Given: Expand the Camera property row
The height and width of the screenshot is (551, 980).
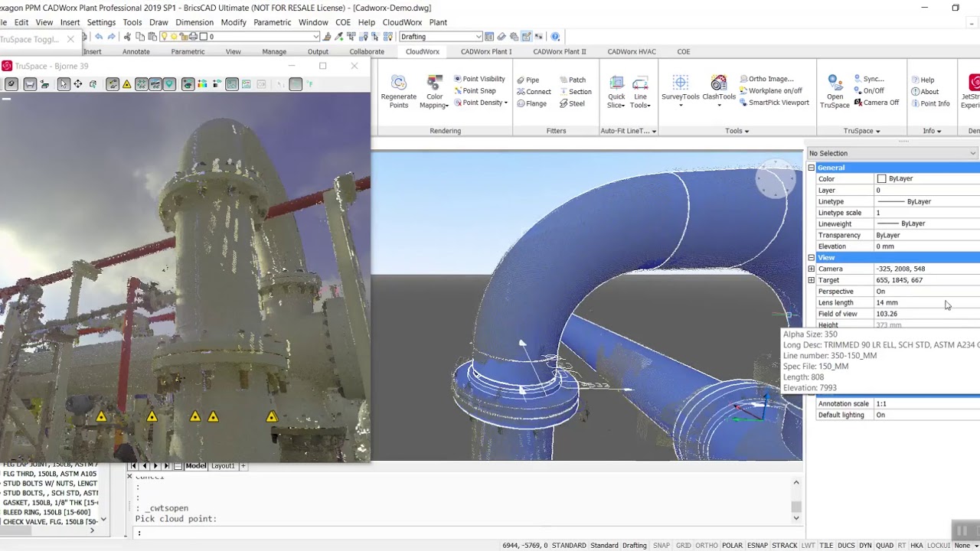Looking at the screenshot, I should tap(812, 269).
